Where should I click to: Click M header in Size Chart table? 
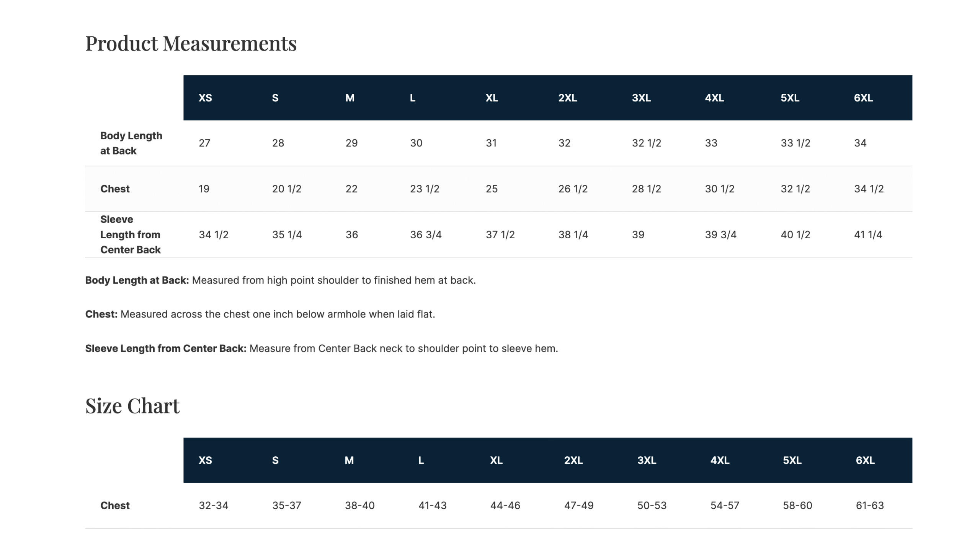(349, 460)
